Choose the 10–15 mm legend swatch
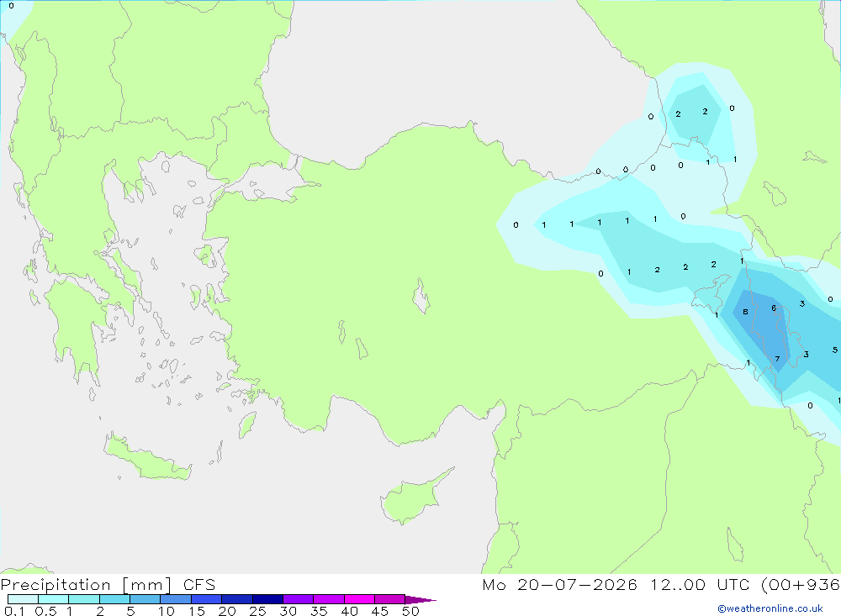 coord(176,599)
